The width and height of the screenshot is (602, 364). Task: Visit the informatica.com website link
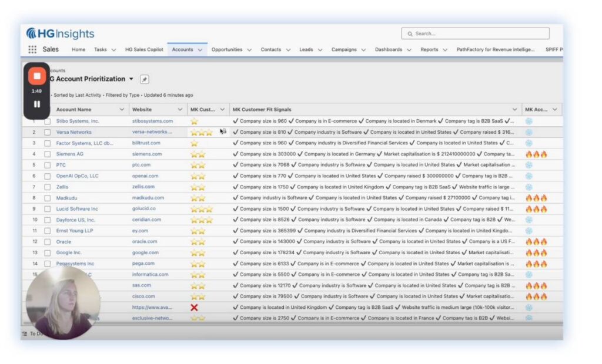tap(150, 275)
